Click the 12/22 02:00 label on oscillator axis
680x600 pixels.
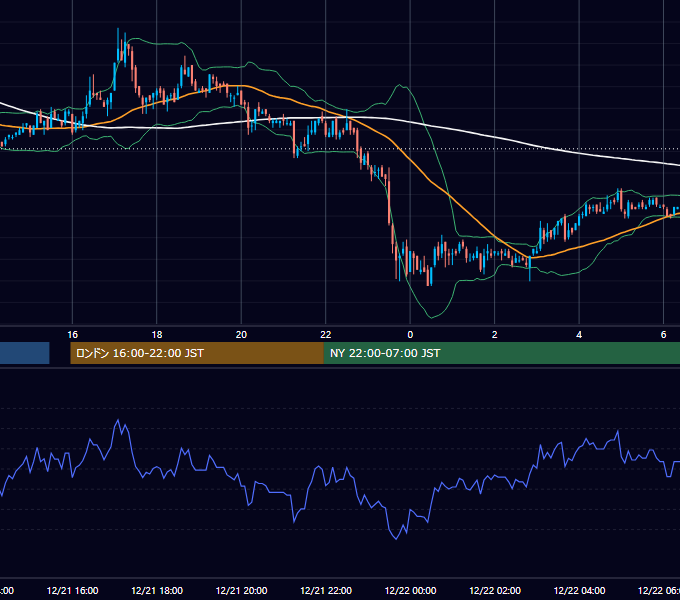coord(495,590)
